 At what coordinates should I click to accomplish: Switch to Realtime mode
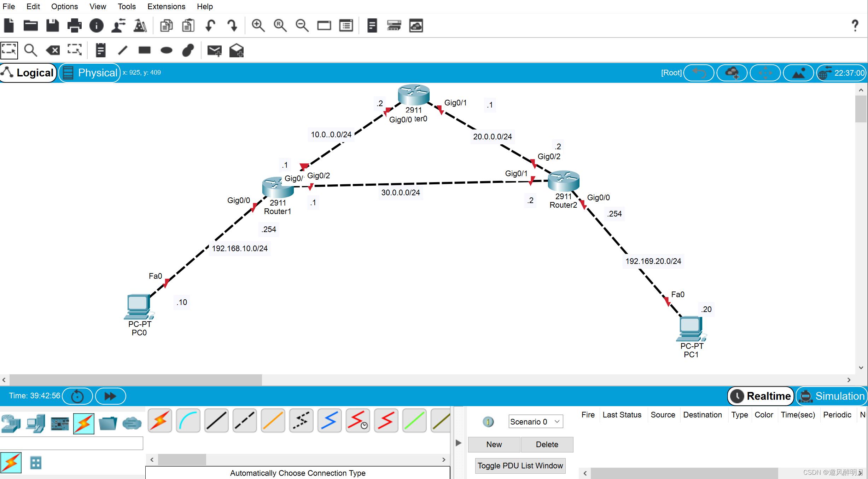[x=761, y=396]
